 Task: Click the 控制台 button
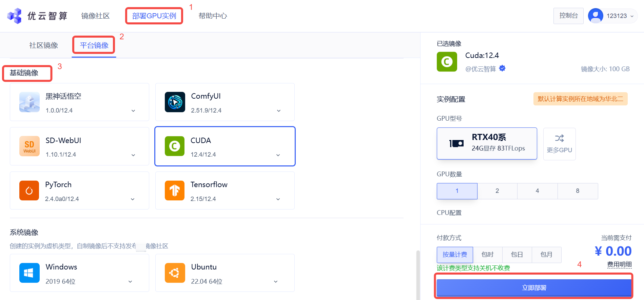(x=568, y=16)
